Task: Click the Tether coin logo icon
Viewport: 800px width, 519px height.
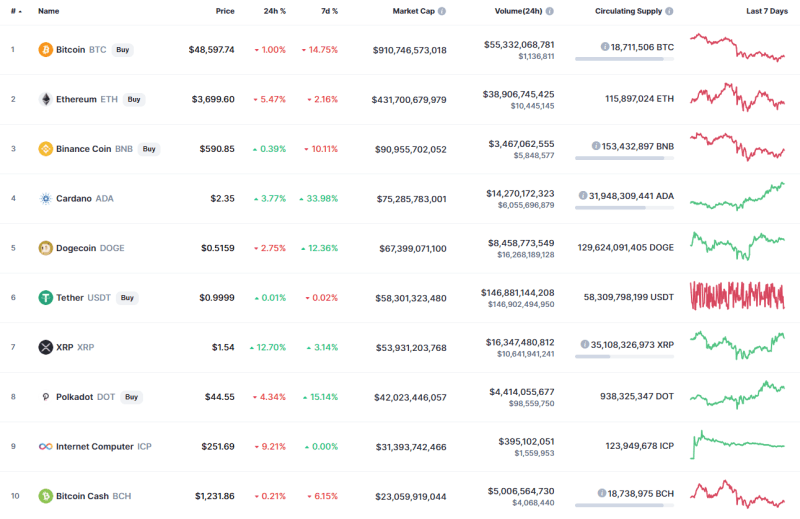Action: coord(45,297)
